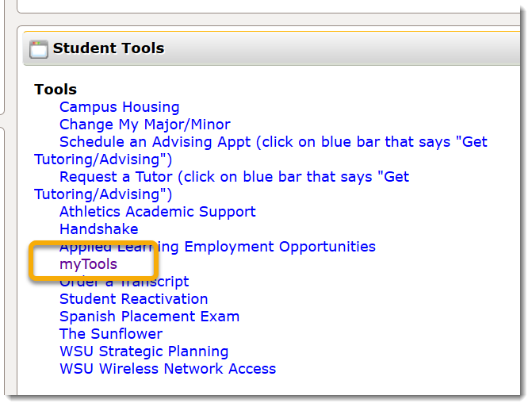Open Spanish Placement Exam link

pyautogui.click(x=149, y=317)
